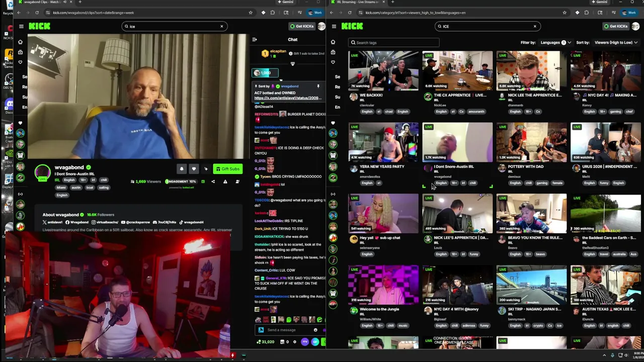644x362 pixels.
Task: Open 'SKI TRIP - NAGANO JAPAN' stream thumbnail
Action: pos(531,285)
